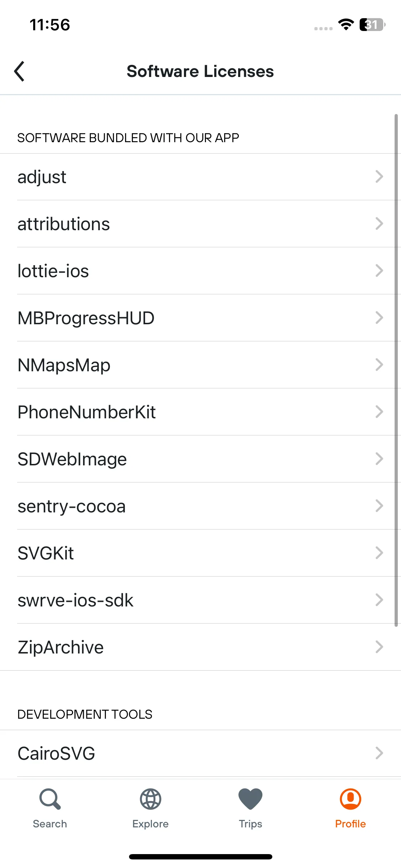Expand the lottie-ios row chevron

tap(379, 270)
